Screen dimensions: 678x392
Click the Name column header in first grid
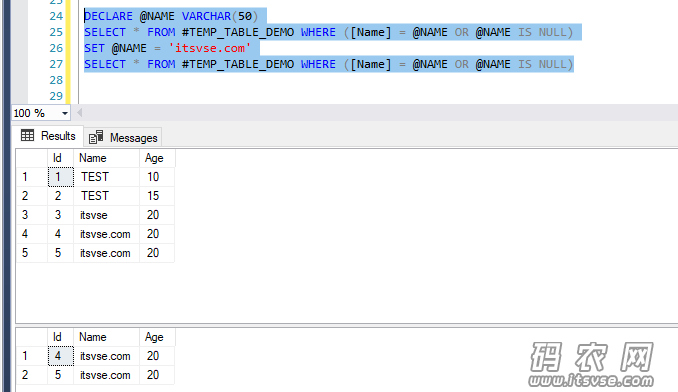point(106,158)
